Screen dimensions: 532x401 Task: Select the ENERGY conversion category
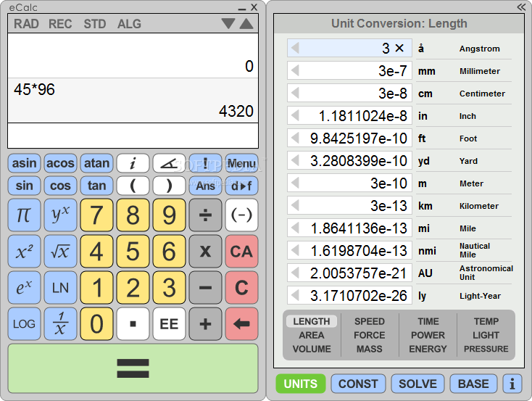point(428,349)
